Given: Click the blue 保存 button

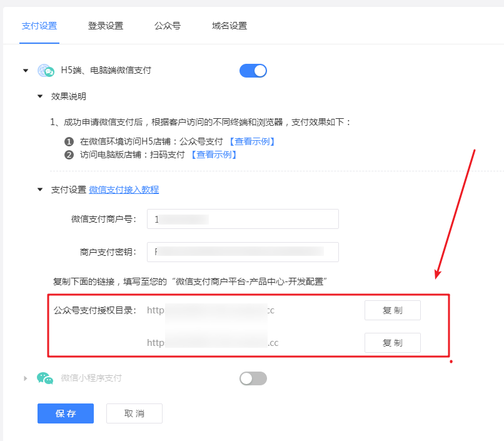Looking at the screenshot, I should click(x=66, y=413).
